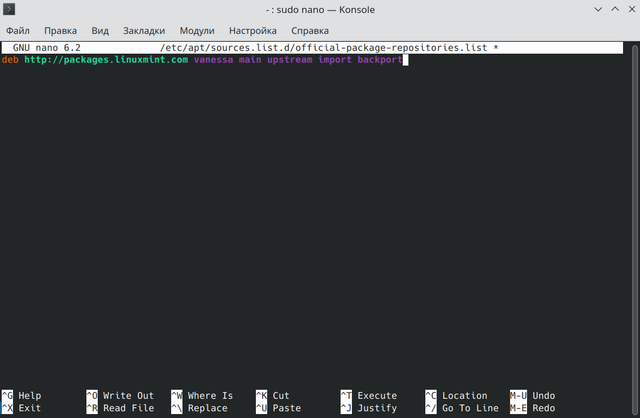Click the M-U Undo shortcut label

[x=532, y=396]
